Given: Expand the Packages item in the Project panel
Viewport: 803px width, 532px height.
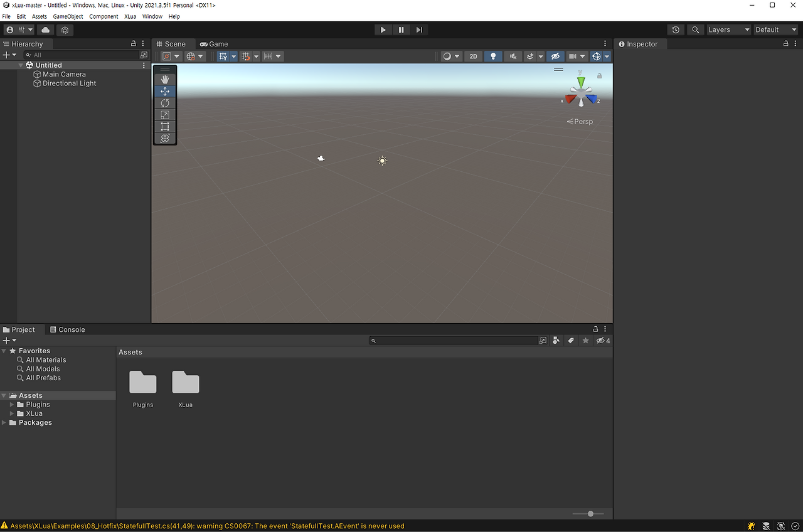Looking at the screenshot, I should point(4,422).
